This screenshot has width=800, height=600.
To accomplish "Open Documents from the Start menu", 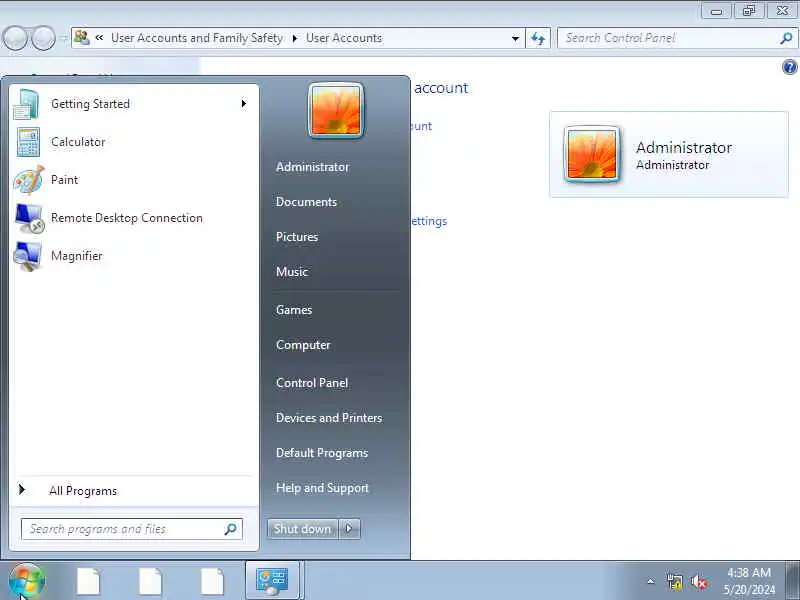I will 306,202.
